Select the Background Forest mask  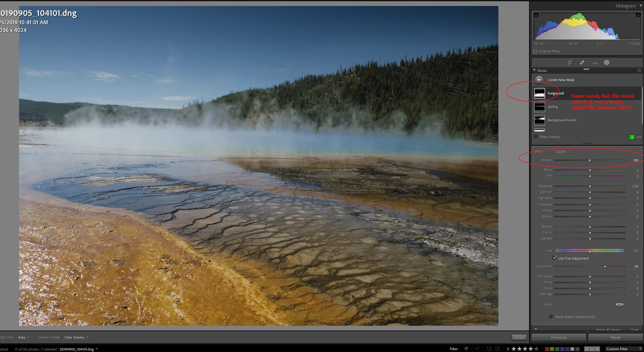point(562,120)
